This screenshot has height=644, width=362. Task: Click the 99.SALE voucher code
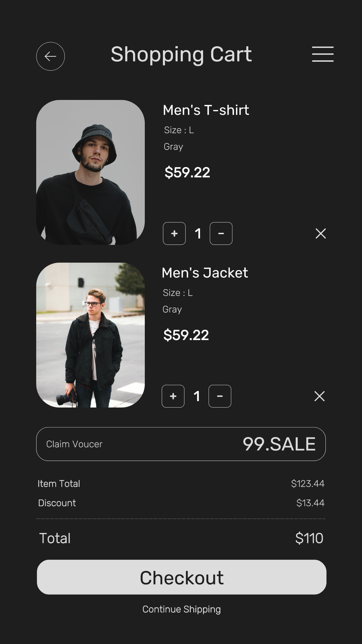click(279, 444)
